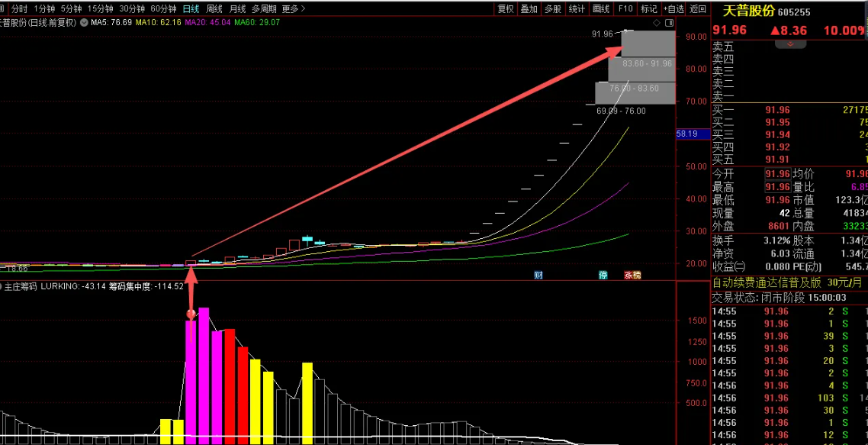The height and width of the screenshot is (445, 868).
Task: Open the 标记 marker tool
Action: (x=648, y=9)
